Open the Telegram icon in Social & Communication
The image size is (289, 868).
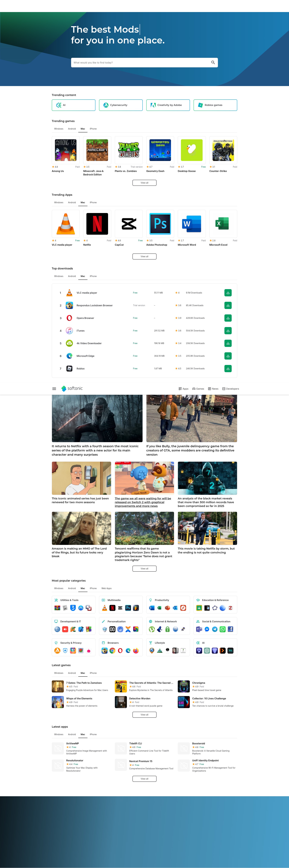point(215,629)
